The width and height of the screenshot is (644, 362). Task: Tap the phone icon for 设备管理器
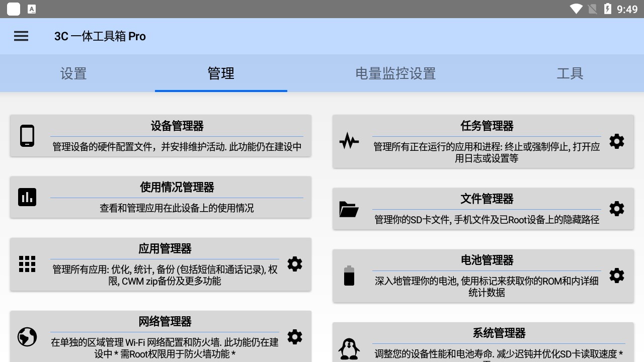pos(27,136)
